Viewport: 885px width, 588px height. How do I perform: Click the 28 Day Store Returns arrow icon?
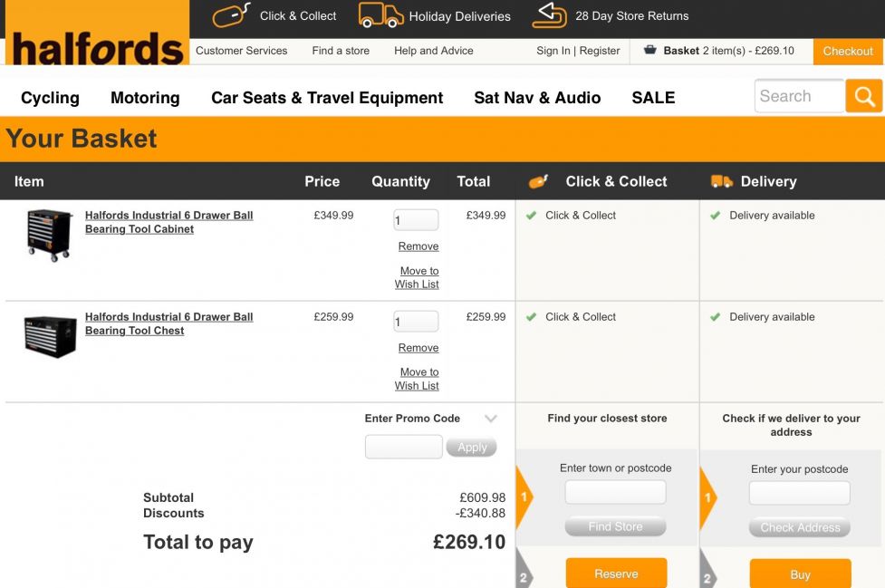point(549,15)
